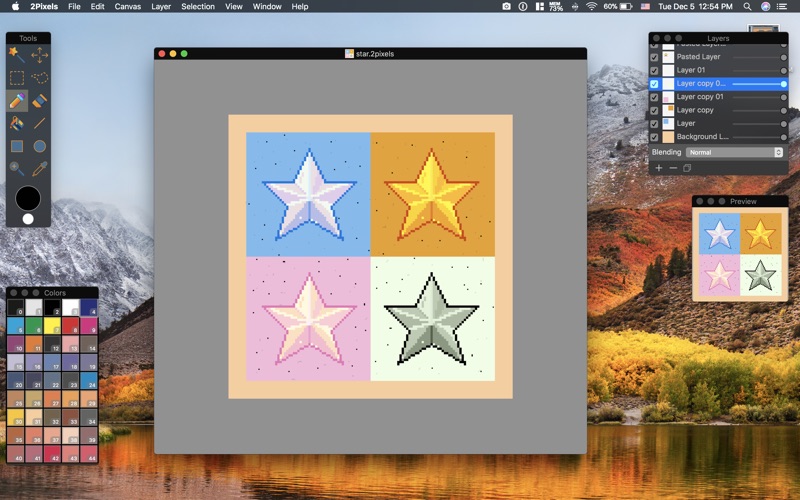The width and height of the screenshot is (800, 500).
Task: Toggle visibility of Layer copy
Action: click(654, 110)
